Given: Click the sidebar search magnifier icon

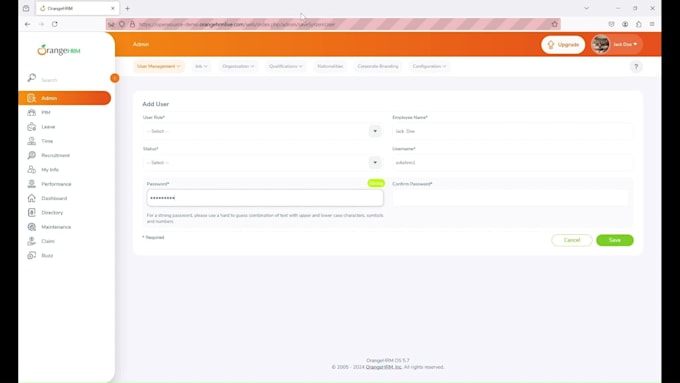Looking at the screenshot, I should click(x=32, y=78).
